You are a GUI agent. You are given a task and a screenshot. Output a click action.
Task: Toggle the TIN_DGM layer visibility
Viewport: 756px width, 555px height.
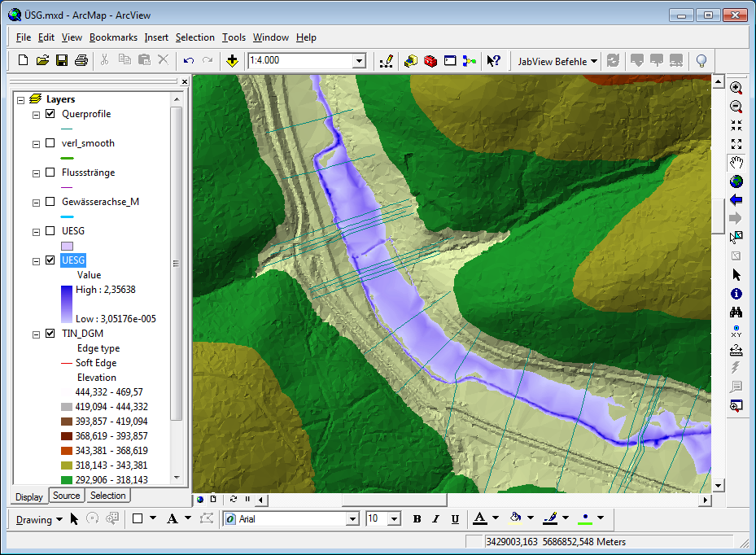tap(50, 333)
